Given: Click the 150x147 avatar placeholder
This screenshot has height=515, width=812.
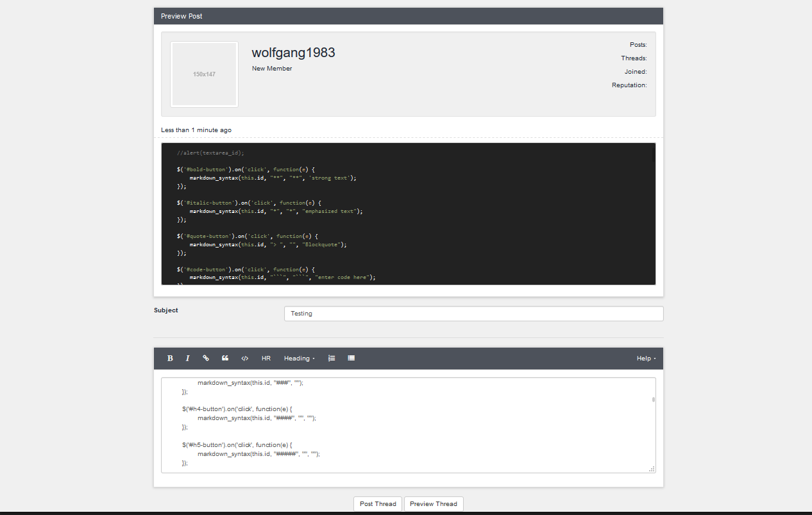Looking at the screenshot, I should coord(204,74).
